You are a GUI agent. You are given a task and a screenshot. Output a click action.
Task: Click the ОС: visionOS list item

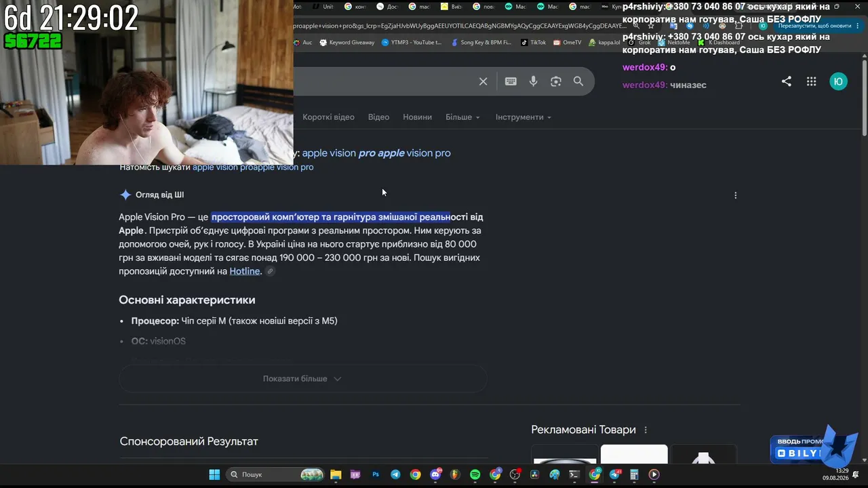[158, 342]
